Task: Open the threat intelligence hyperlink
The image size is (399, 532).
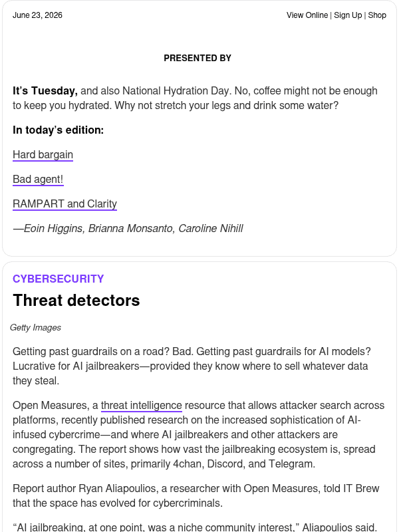Action: (142, 406)
